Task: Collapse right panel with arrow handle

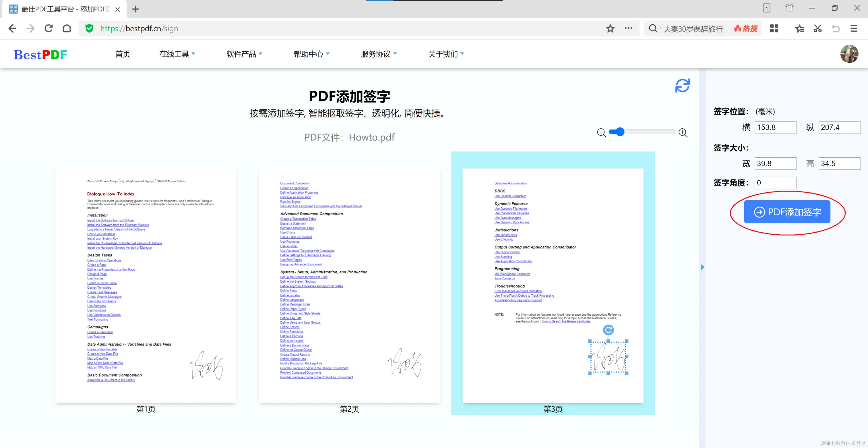Action: [x=702, y=267]
